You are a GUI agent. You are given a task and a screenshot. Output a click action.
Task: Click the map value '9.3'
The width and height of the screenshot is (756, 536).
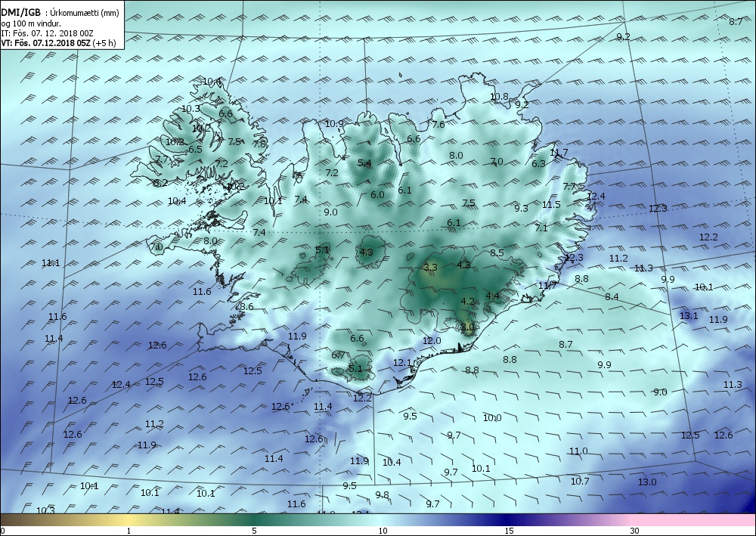521,208
